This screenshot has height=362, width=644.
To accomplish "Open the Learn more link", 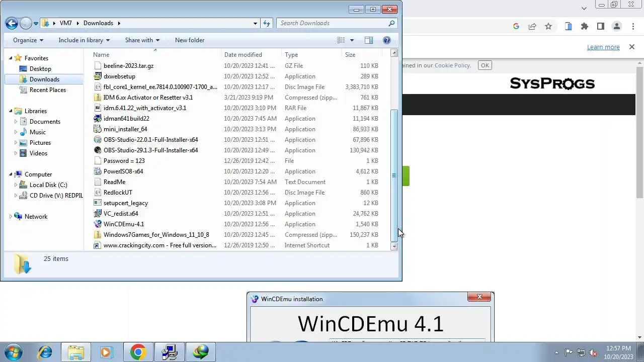I will click(603, 47).
